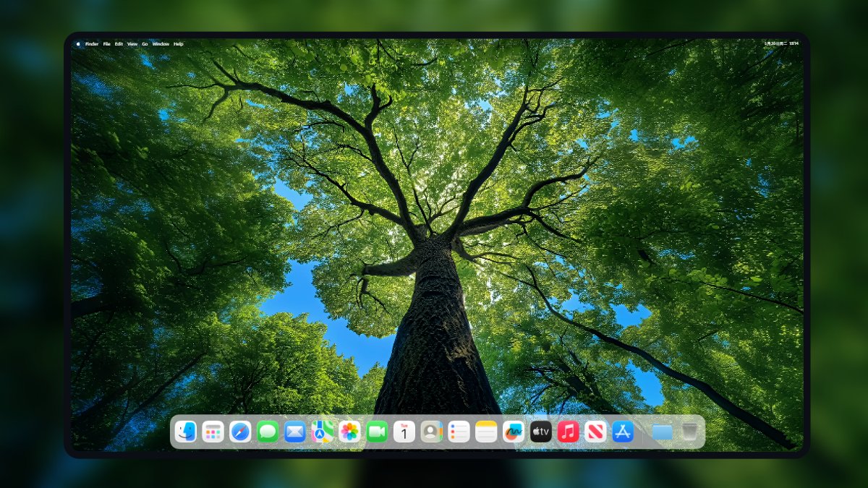
Task: Click the date and time in menu bar
Action: (781, 44)
